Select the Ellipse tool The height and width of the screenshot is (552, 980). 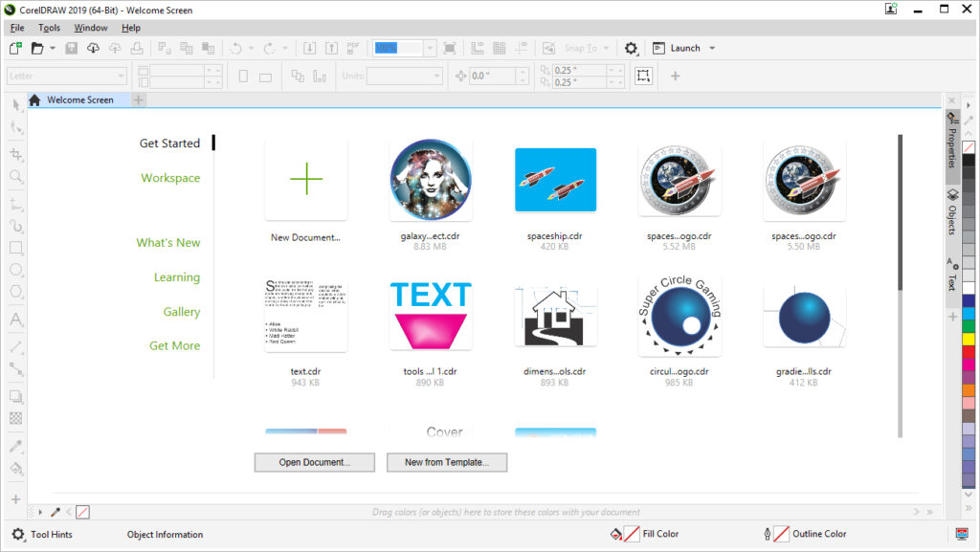click(15, 271)
